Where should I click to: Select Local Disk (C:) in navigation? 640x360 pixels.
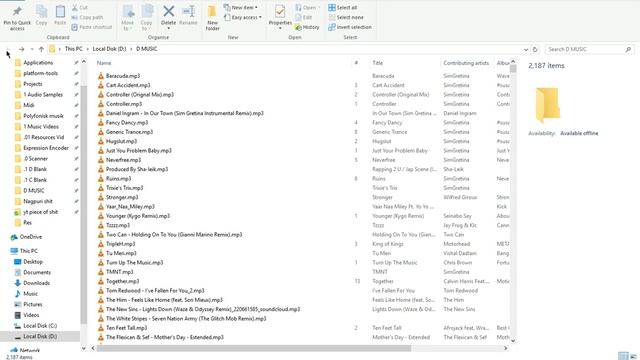(40, 326)
